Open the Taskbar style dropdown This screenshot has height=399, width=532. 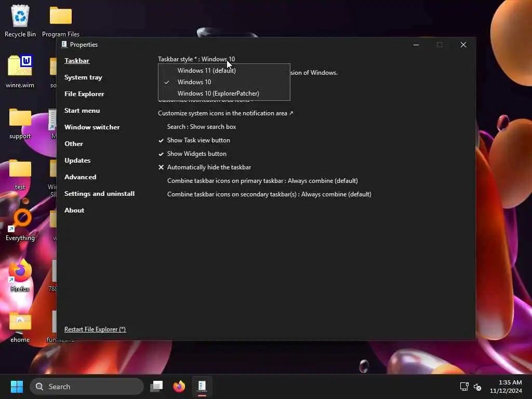point(196,59)
